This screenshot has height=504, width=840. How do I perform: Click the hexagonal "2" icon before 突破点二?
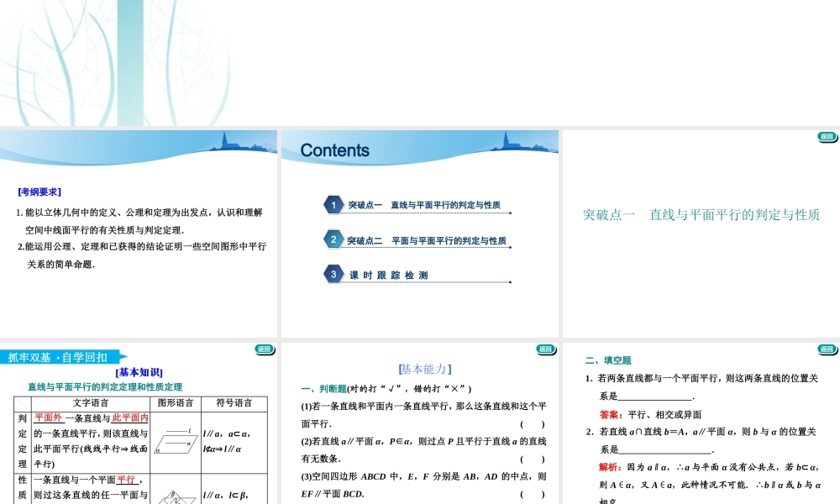click(x=334, y=239)
